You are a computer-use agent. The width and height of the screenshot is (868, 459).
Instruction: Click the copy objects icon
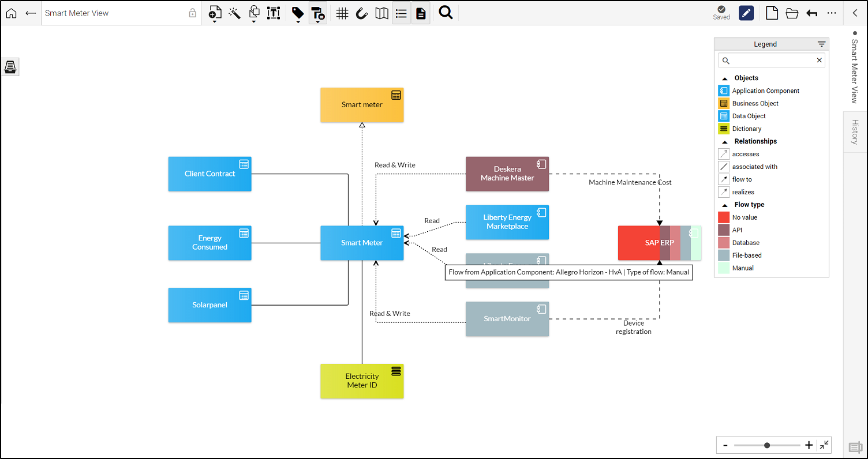(254, 12)
